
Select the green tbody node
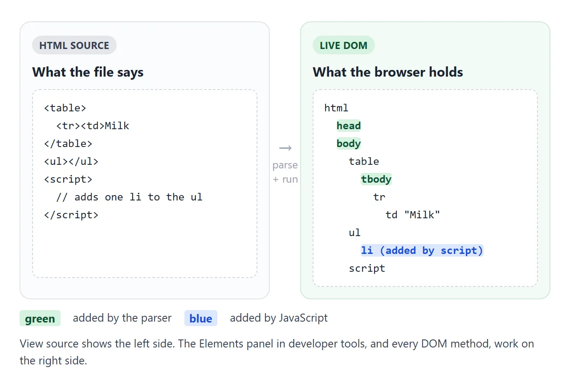click(x=376, y=180)
